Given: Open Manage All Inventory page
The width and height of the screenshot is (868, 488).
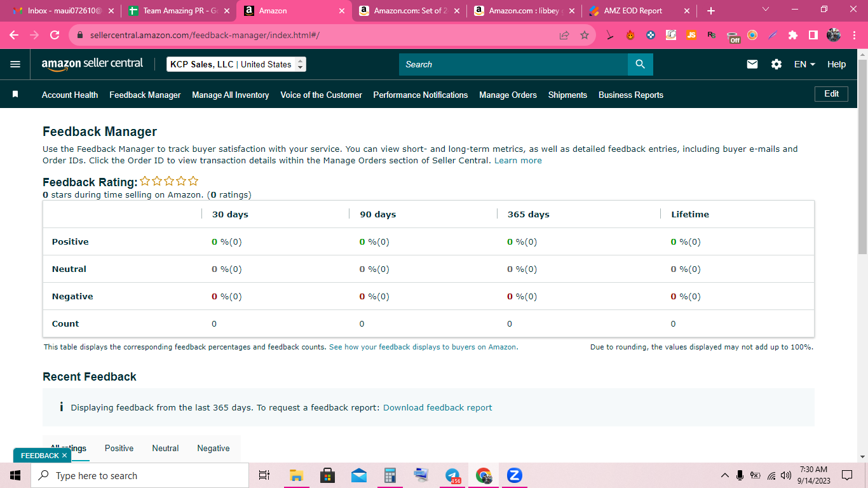Looking at the screenshot, I should tap(231, 95).
